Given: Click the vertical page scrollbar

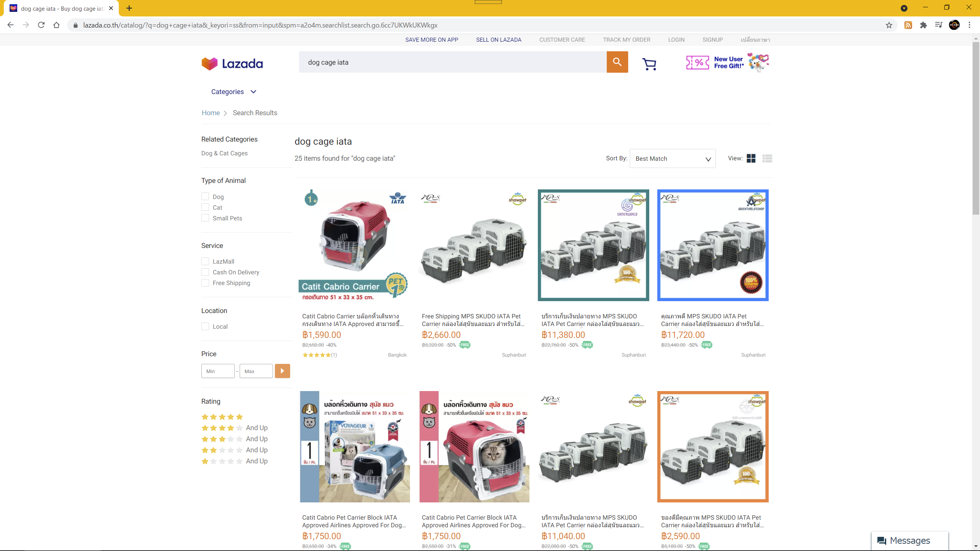Looking at the screenshot, I should (x=976, y=128).
